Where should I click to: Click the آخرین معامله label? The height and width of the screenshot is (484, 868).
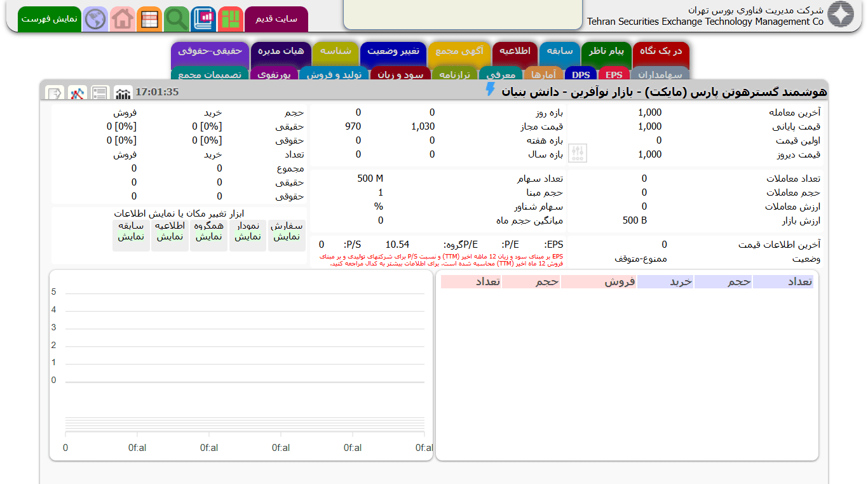794,112
